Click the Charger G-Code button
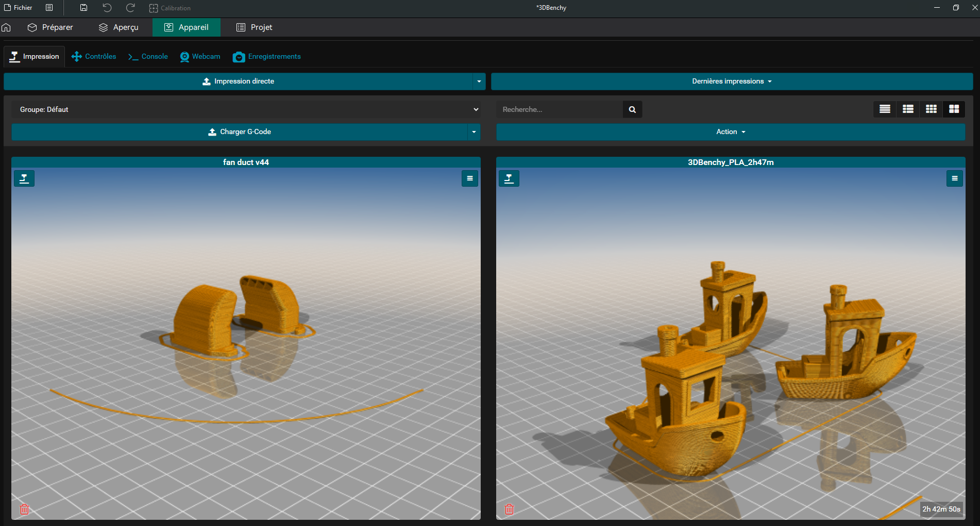Image resolution: width=980 pixels, height=526 pixels. 240,132
